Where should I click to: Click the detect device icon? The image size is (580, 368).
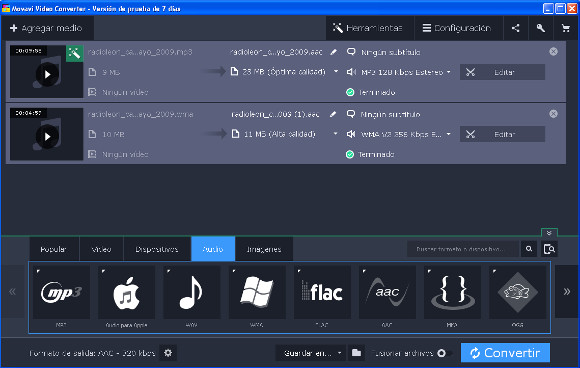click(549, 249)
